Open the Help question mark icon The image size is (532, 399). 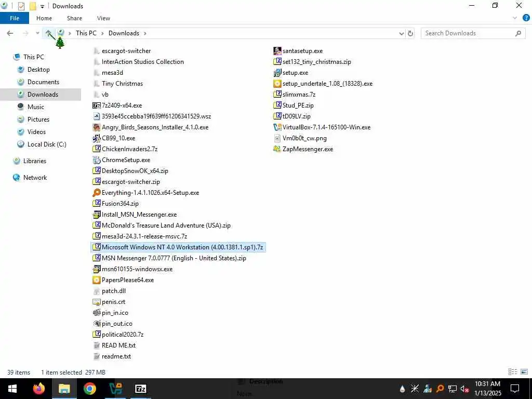tap(526, 18)
